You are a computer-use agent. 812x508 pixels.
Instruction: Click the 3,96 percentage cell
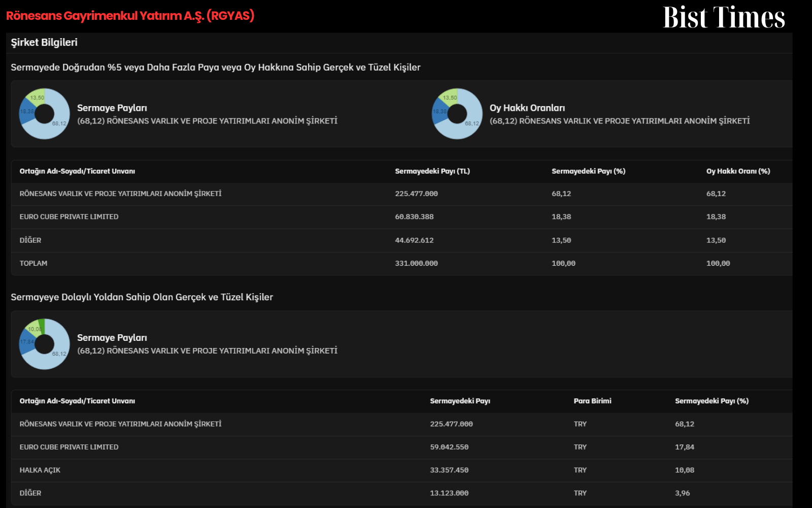tap(683, 493)
